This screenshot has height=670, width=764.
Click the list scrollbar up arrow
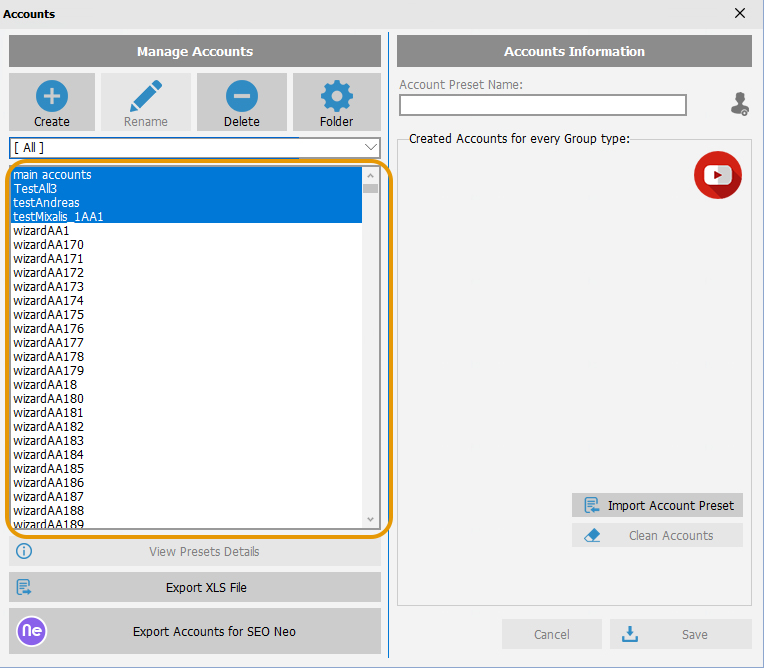click(x=371, y=175)
